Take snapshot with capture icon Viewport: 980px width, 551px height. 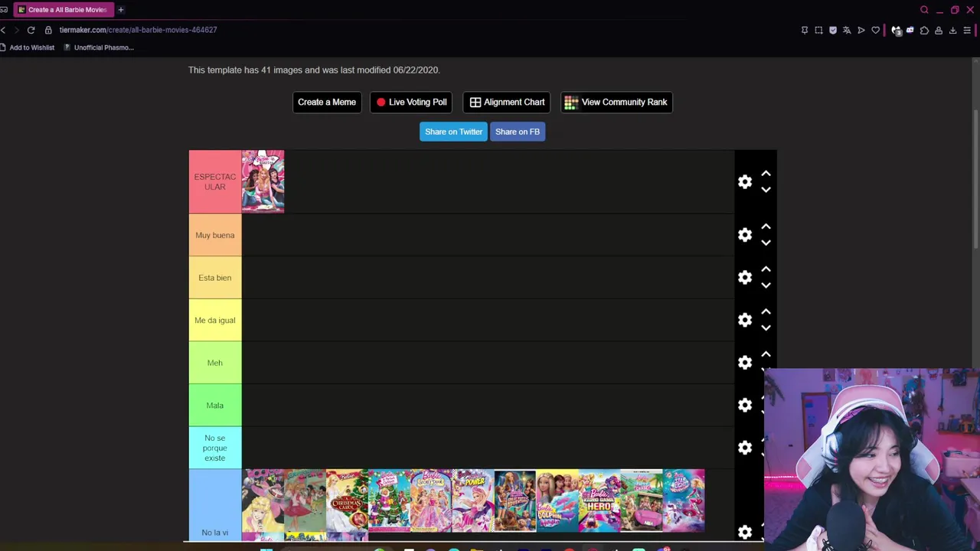[818, 30]
